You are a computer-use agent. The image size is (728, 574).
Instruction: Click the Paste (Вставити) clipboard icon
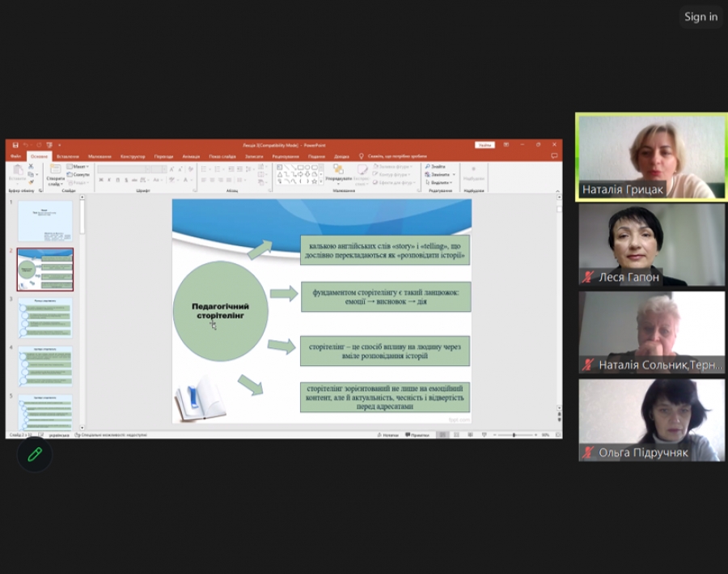(17, 172)
